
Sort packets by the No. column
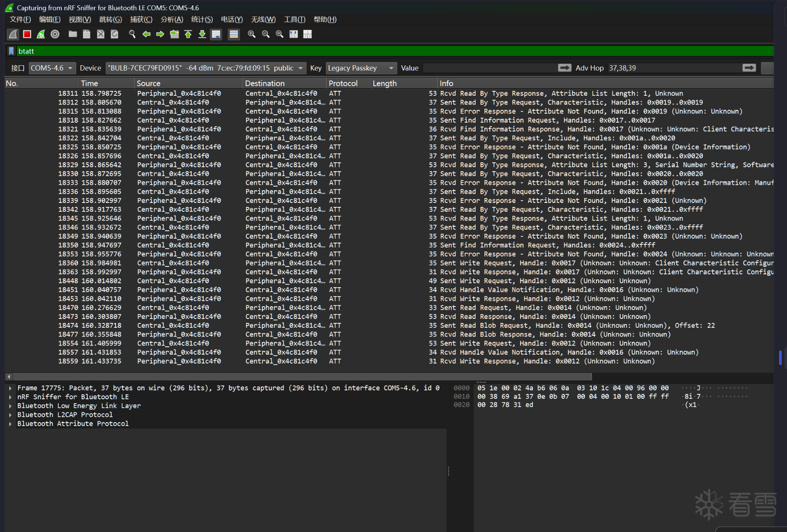pyautogui.click(x=42, y=83)
